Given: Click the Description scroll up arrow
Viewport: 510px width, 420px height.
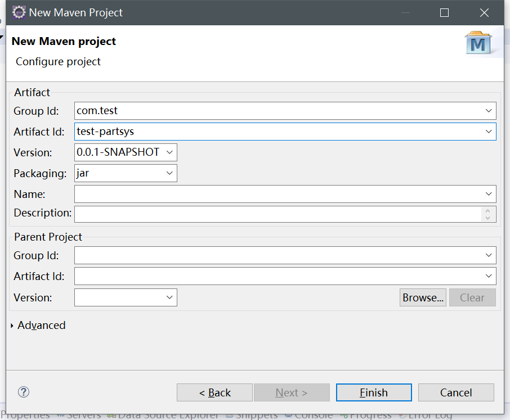Looking at the screenshot, I should (x=487, y=211).
